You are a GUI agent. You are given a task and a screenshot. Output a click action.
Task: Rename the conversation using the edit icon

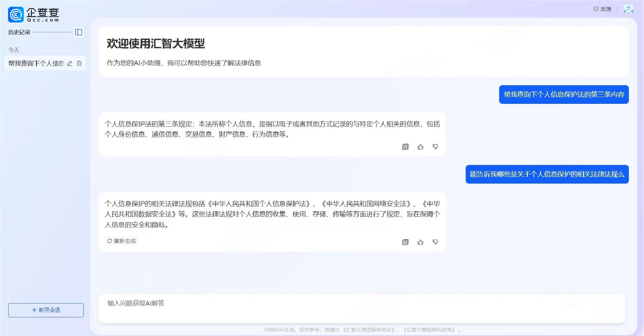pos(70,63)
